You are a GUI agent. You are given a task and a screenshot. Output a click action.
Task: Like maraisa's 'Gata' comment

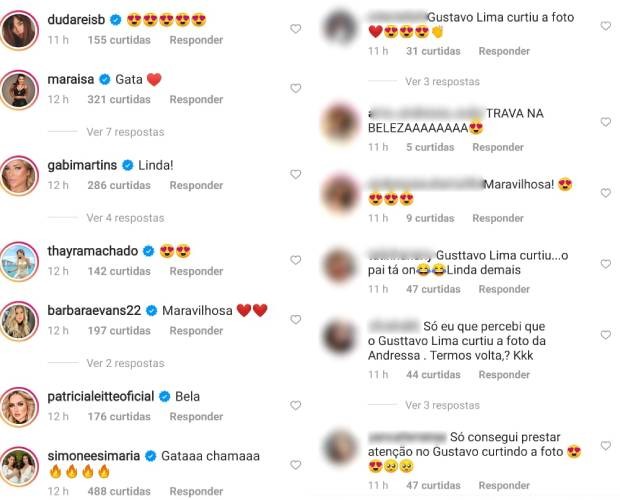pyautogui.click(x=295, y=88)
